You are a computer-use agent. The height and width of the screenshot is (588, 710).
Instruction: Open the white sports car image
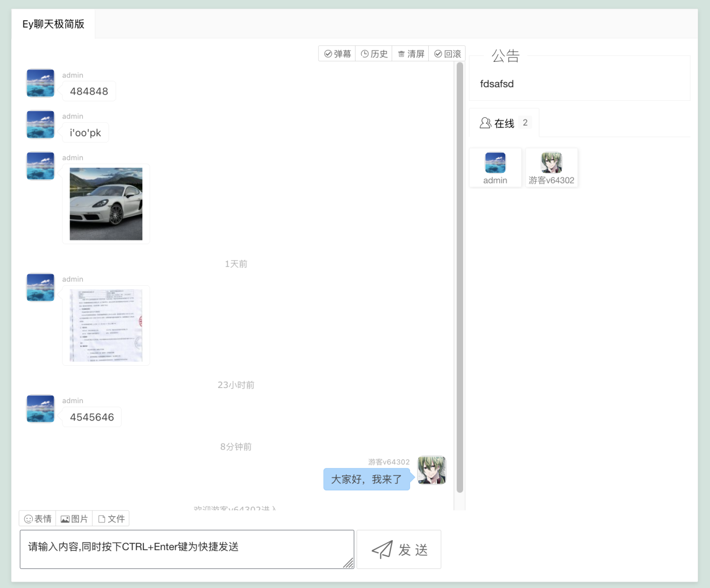coord(106,204)
